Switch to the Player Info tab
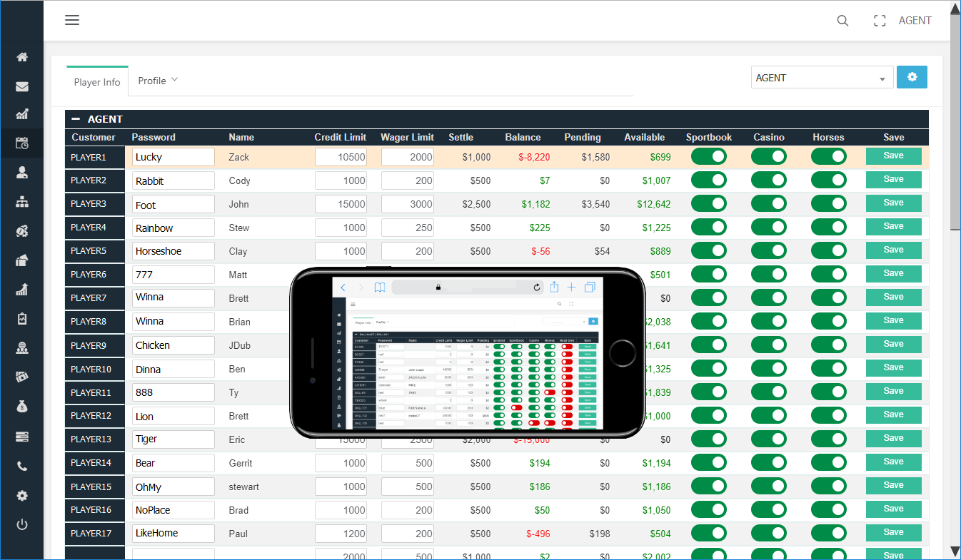 97,82
